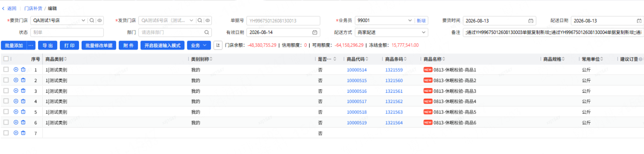The height and width of the screenshot is (154, 644).
Task: Add a row after row 7
Action: 16,133
